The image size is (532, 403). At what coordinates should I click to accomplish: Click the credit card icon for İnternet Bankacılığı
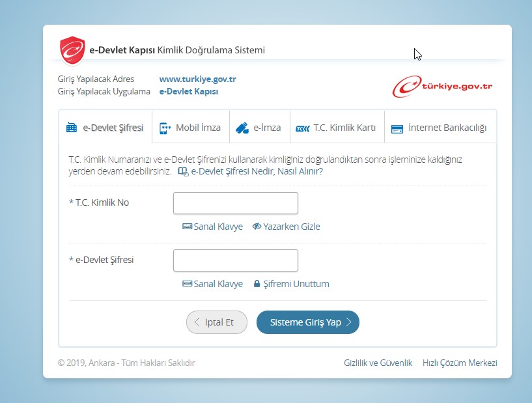(397, 129)
